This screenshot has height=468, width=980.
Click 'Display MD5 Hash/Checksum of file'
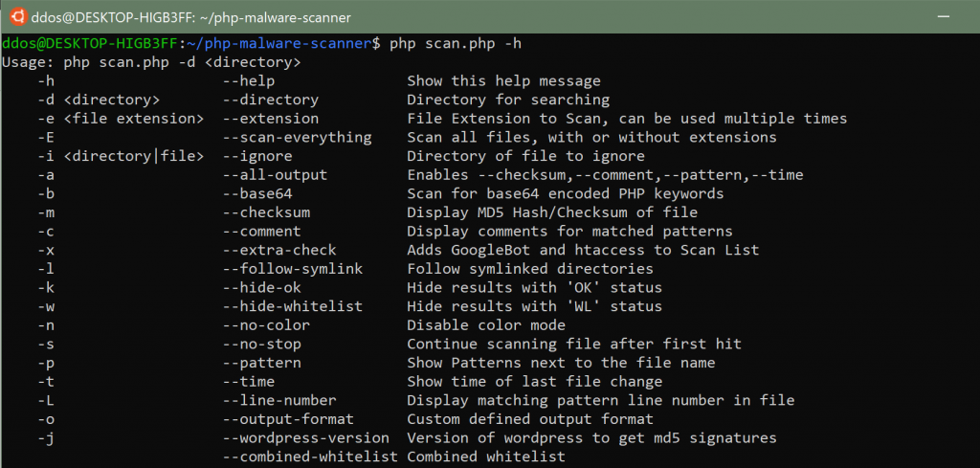(552, 212)
